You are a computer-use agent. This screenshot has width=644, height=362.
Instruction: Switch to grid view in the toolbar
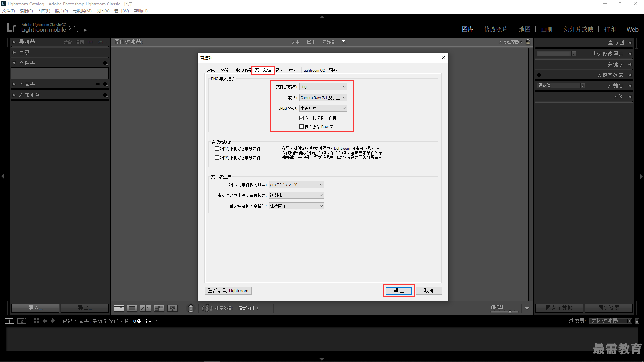[119, 308]
